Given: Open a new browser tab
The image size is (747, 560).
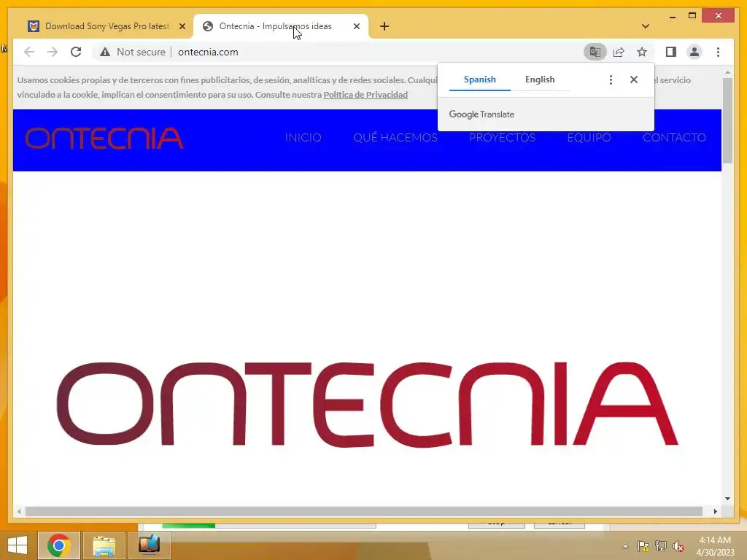Looking at the screenshot, I should (384, 26).
